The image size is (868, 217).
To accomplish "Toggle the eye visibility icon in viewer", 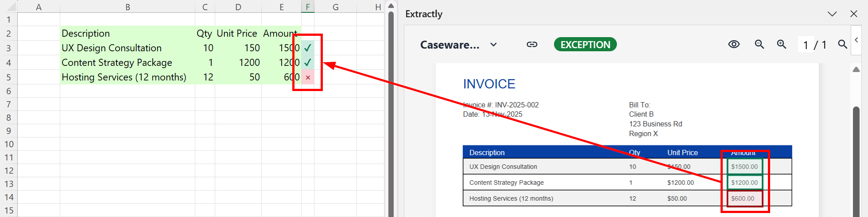I will coord(734,45).
